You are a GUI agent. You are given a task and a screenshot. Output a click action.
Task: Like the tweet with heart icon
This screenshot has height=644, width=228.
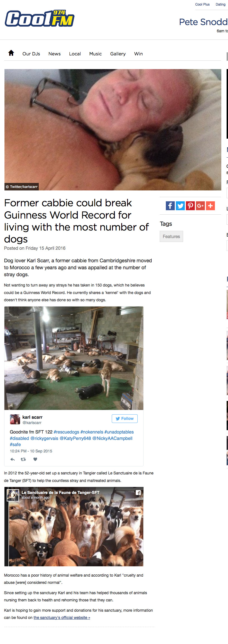[x=35, y=459]
